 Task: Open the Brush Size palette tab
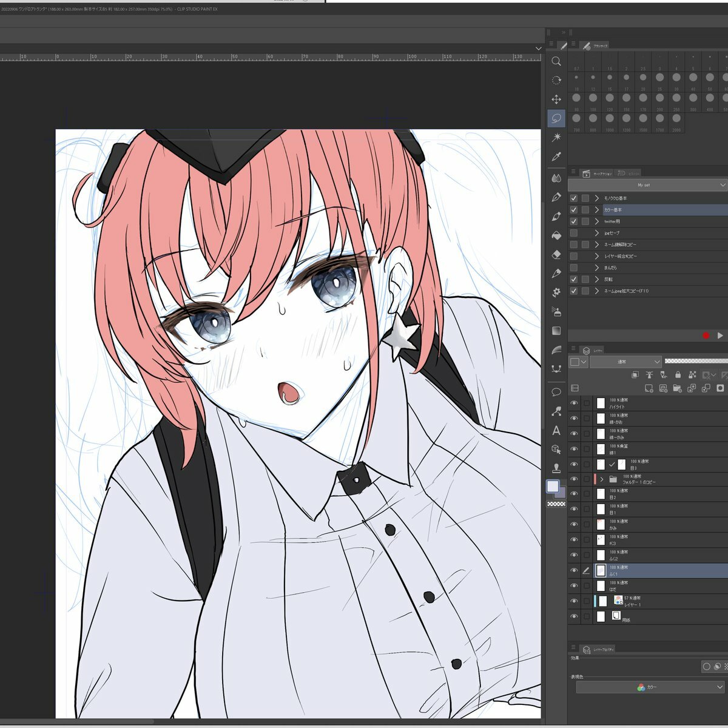point(595,46)
